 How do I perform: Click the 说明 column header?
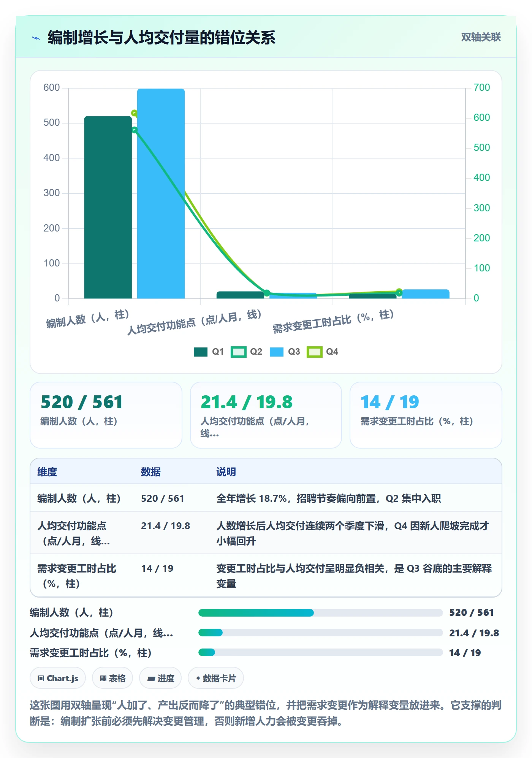226,472
